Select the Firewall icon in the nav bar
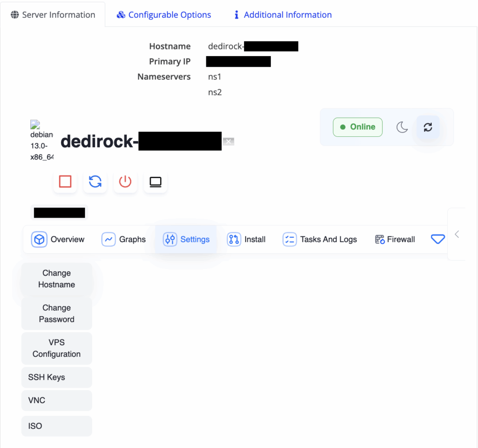The height and width of the screenshot is (448, 478). 394,239
